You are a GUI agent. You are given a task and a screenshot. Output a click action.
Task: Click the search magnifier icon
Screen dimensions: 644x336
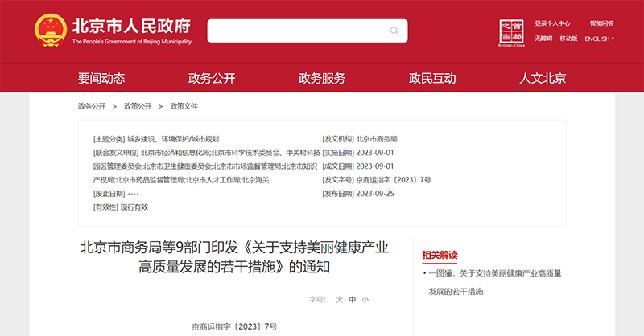(x=394, y=31)
